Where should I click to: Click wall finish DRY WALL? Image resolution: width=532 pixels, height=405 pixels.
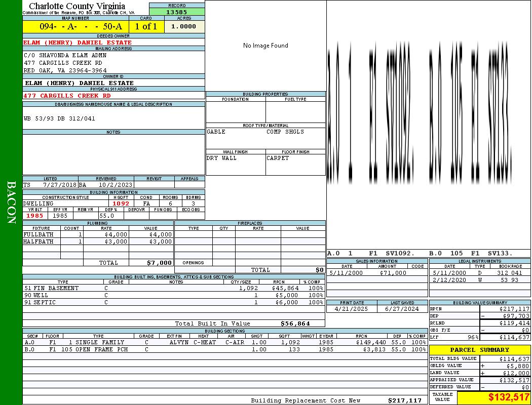221,158
